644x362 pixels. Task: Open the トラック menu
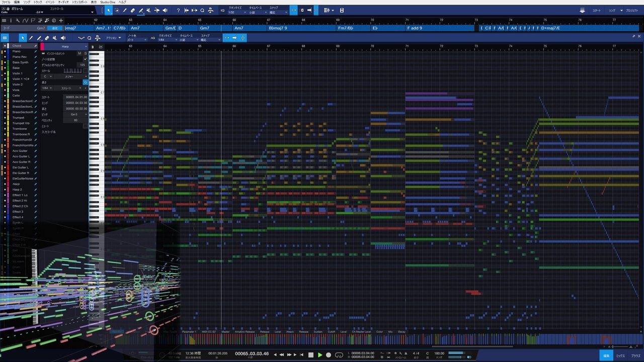tap(38, 2)
